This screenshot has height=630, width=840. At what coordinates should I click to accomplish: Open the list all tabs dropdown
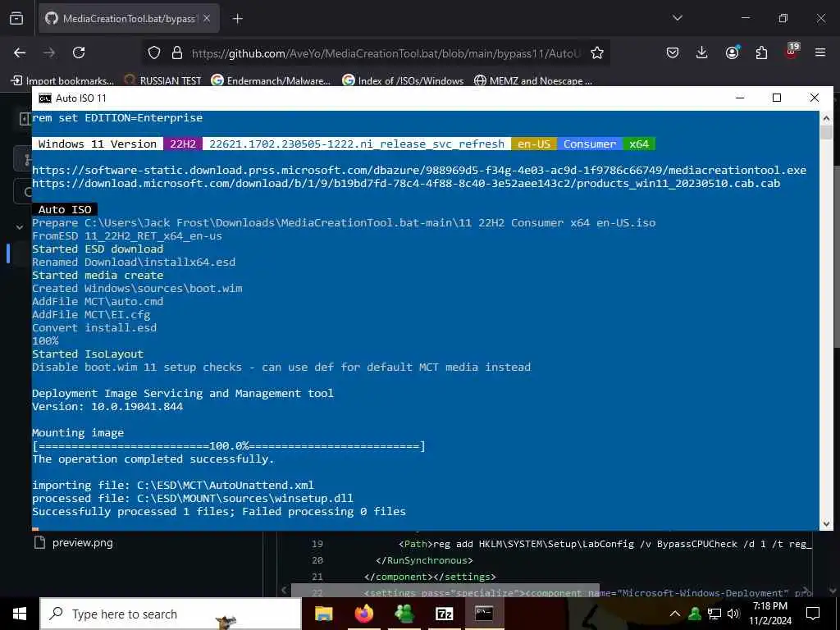coord(678,18)
